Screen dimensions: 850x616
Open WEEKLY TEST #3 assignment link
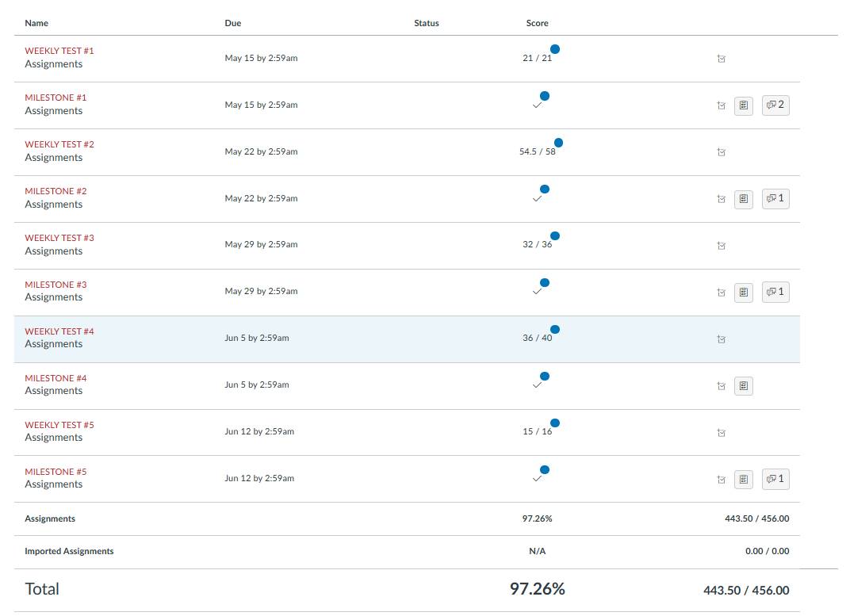59,238
